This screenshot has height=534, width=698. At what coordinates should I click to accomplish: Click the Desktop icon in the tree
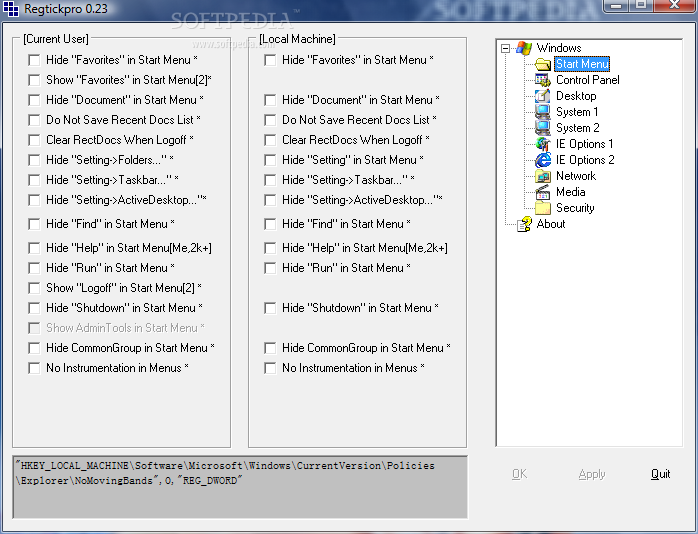[x=543, y=96]
